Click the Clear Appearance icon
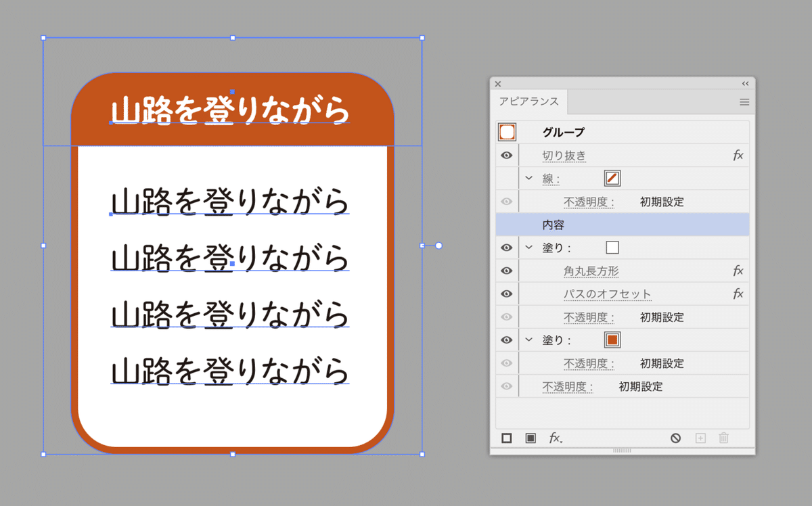The height and width of the screenshot is (506, 812). pyautogui.click(x=675, y=438)
